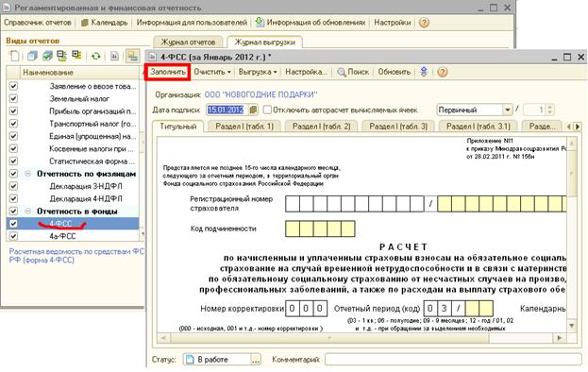Open the Первичный report type dropdown arrow
Viewport: 588px width, 372px height.
tap(508, 110)
